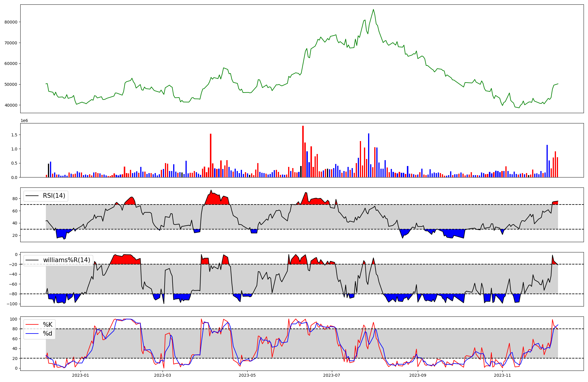This screenshot has width=588, height=382.
Task: Click the red line swatch beside %K
Action: click(32, 325)
